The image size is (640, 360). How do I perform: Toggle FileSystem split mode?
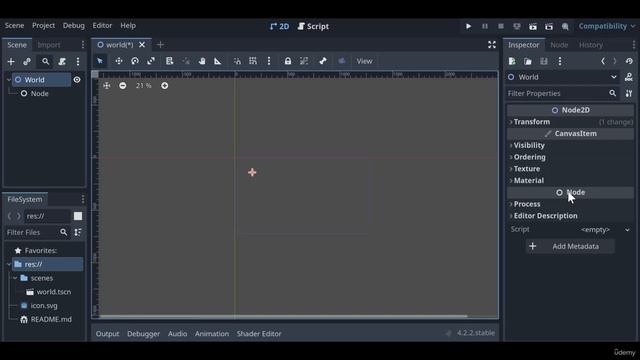(78, 216)
